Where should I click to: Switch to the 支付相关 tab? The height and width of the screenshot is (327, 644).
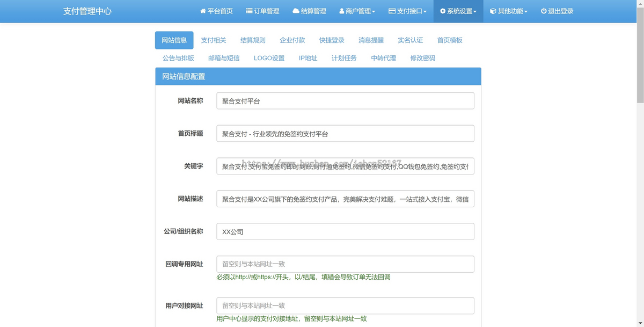pyautogui.click(x=214, y=40)
